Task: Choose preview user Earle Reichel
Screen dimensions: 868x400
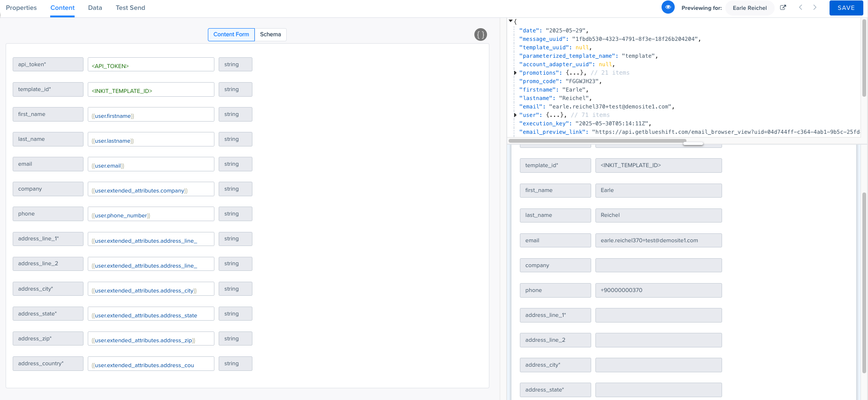Action: 750,8
